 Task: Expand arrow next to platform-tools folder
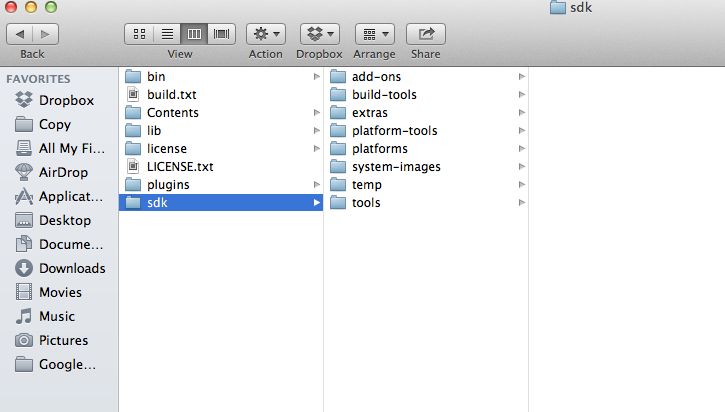(x=522, y=130)
